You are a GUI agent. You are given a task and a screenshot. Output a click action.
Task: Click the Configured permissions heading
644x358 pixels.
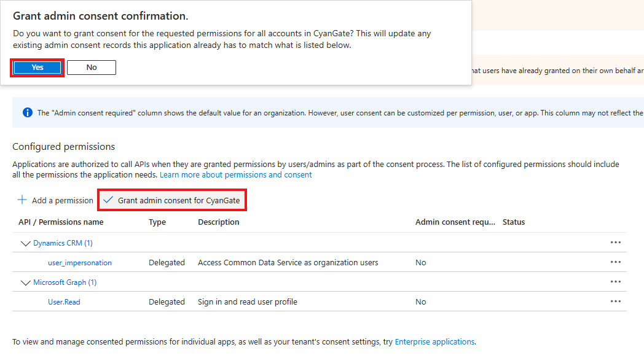point(64,147)
